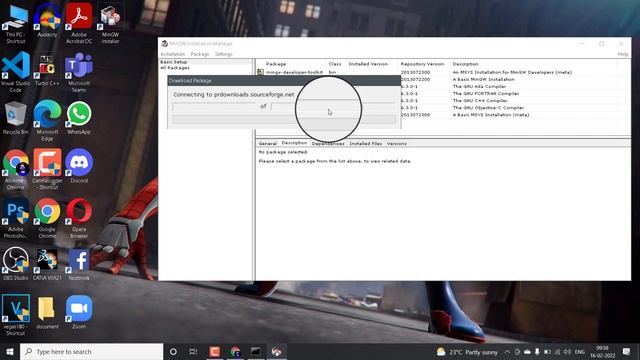Select the Recycle Bin icon
This screenshot has height=360, width=640.
[16, 118]
